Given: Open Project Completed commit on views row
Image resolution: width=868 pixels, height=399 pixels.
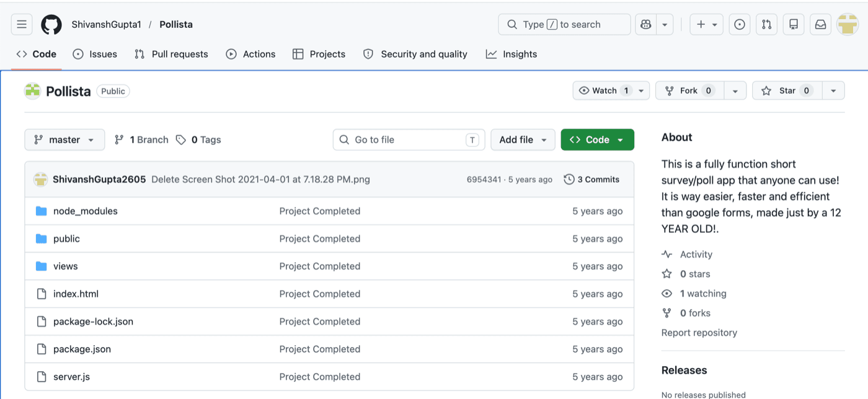Looking at the screenshot, I should click(x=320, y=266).
